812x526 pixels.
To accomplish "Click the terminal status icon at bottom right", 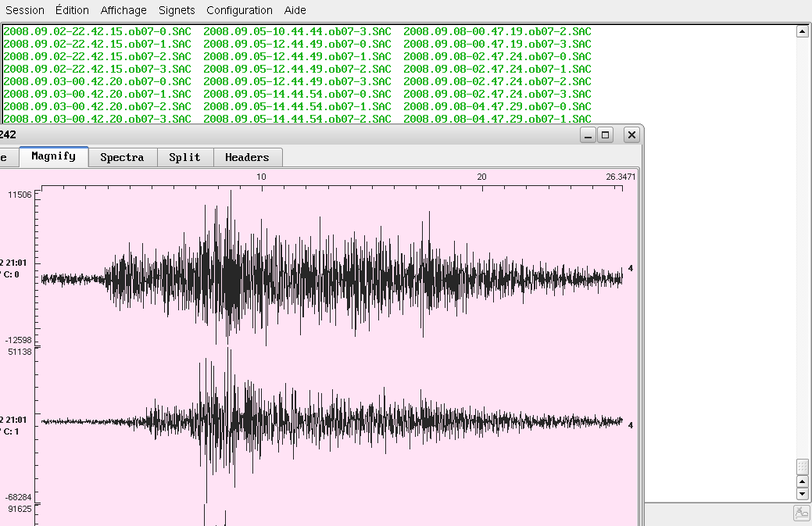I will point(802,513).
